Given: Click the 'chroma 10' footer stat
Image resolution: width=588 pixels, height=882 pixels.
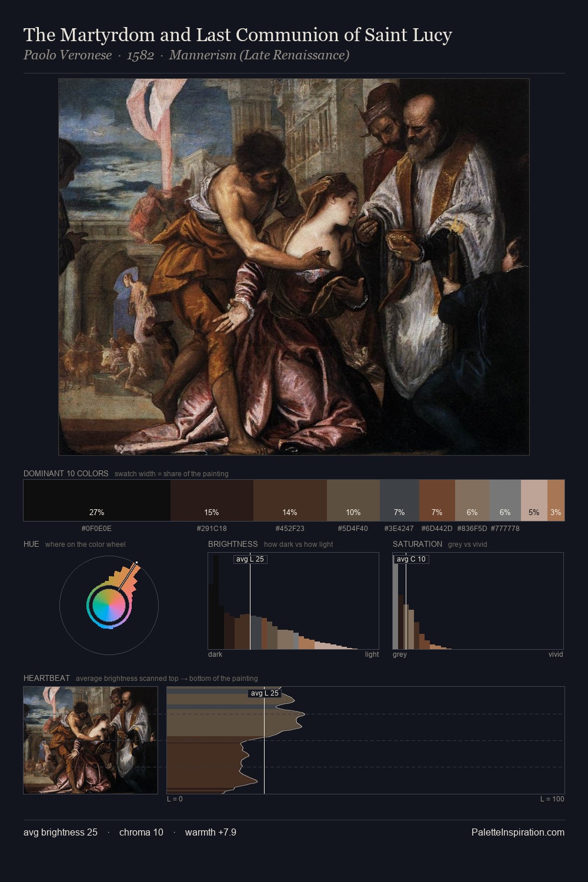Looking at the screenshot, I should (x=141, y=832).
